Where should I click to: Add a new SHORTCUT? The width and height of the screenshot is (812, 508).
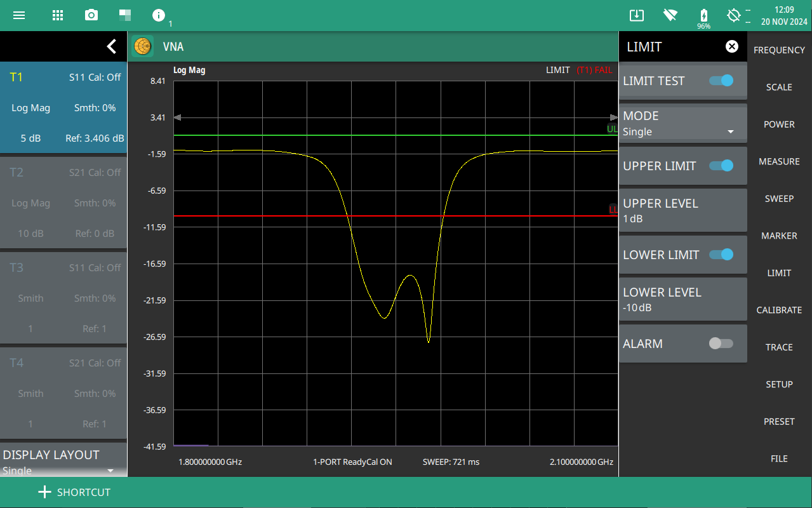coord(74,492)
